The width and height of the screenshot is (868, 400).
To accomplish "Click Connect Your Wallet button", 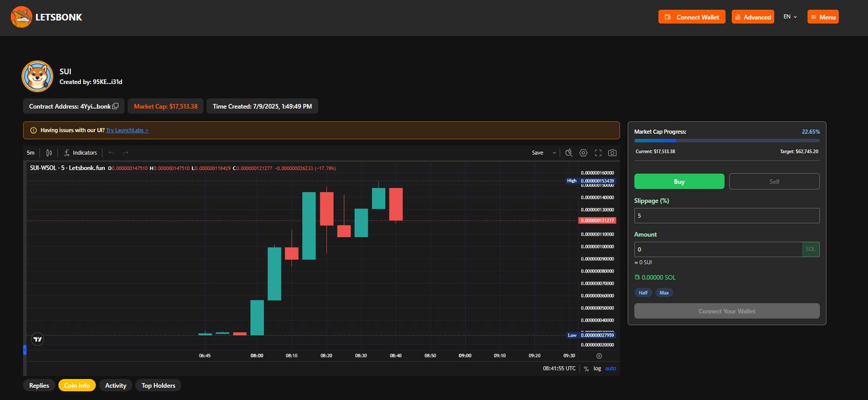I will (x=727, y=311).
